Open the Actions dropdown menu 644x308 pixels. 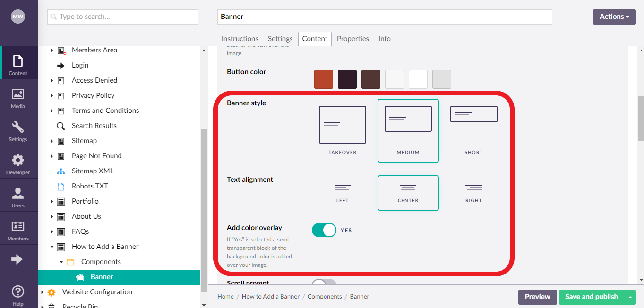tap(614, 17)
